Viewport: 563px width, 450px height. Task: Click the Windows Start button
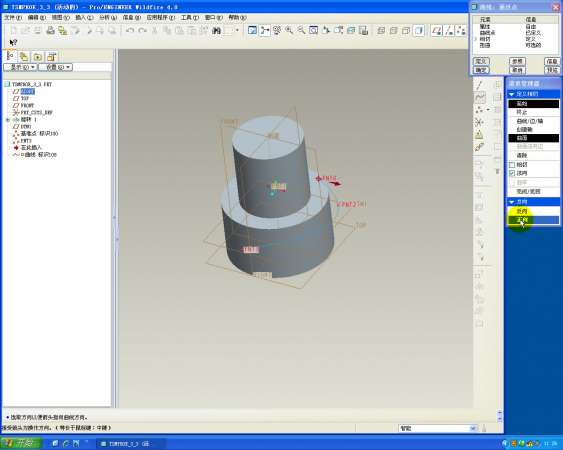pyautogui.click(x=21, y=443)
